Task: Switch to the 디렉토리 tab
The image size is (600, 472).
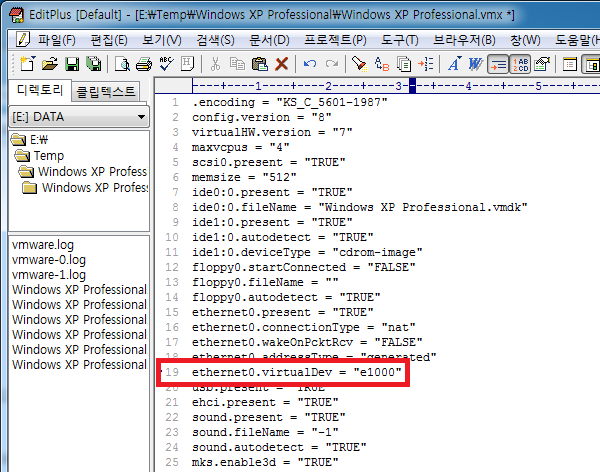Action: [40, 90]
